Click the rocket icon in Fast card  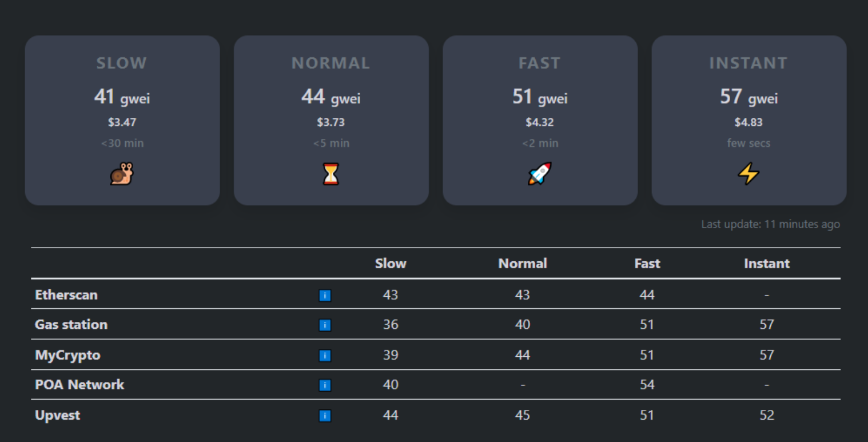tap(540, 174)
